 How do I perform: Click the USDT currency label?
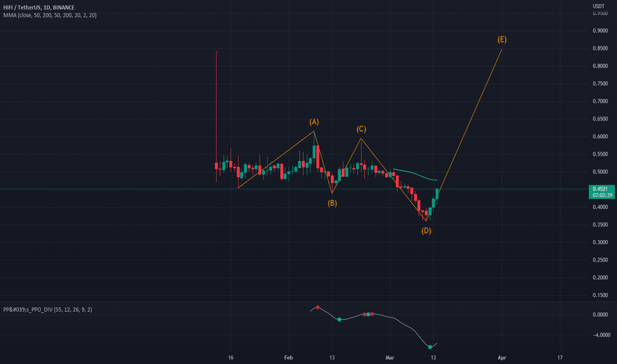tap(598, 6)
